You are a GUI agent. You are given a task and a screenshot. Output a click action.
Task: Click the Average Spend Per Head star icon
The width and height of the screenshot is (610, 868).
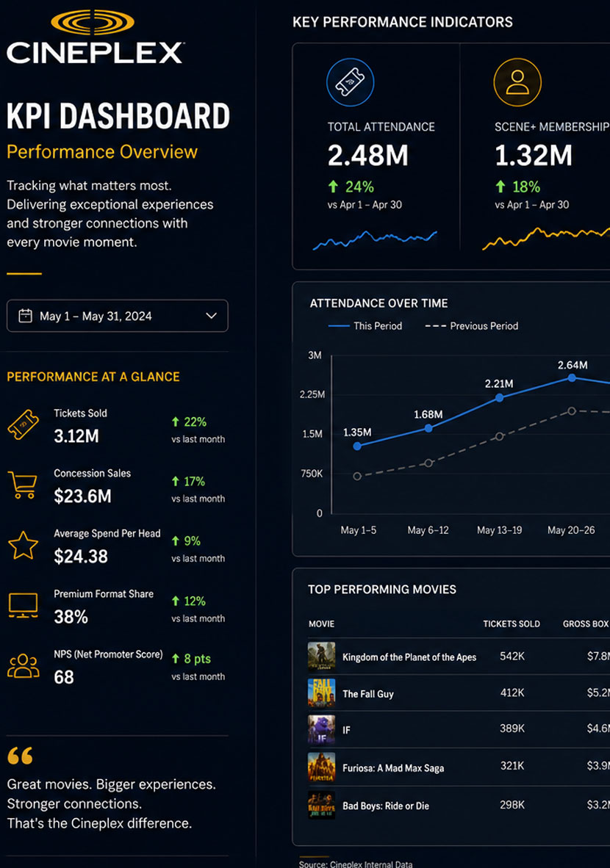pyautogui.click(x=24, y=546)
